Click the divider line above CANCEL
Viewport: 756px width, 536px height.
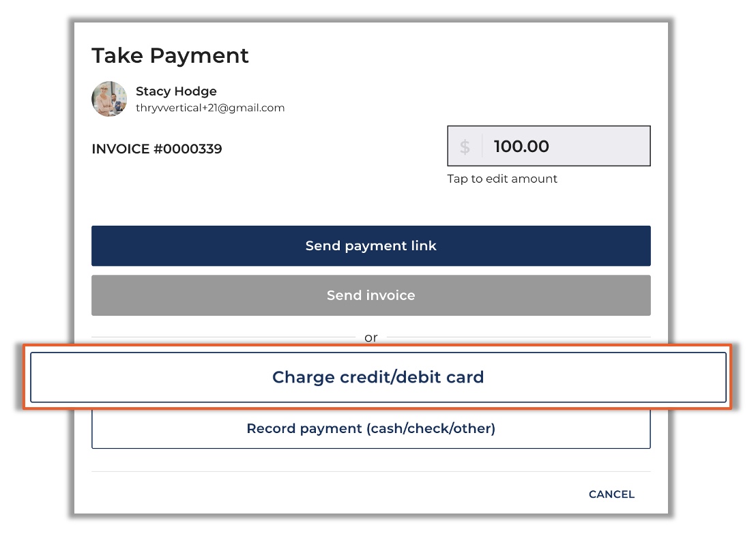point(370,471)
